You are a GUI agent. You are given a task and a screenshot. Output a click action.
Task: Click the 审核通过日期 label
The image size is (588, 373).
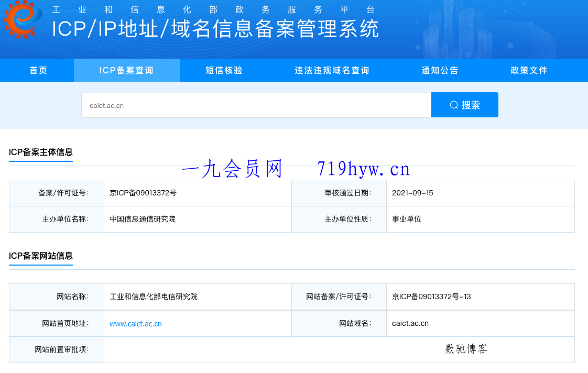[x=347, y=193]
